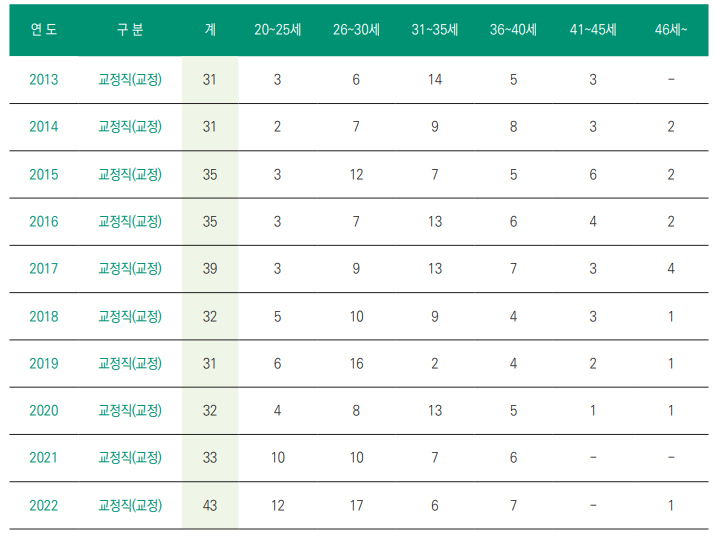
Task: Click the year 2013 cell
Action: (44, 80)
